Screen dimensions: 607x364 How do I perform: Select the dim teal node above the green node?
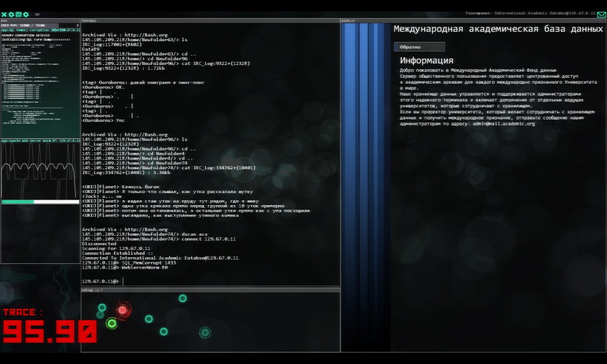[x=100, y=314]
